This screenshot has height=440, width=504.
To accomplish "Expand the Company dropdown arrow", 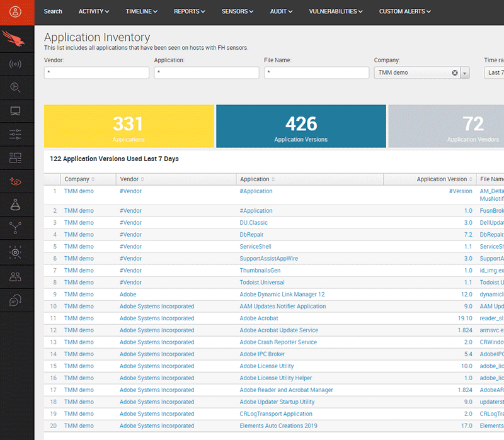I will pyautogui.click(x=465, y=73).
